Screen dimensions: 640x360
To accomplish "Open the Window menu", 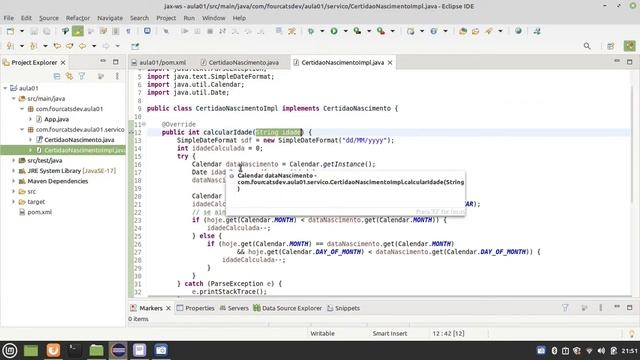I will coord(213,18).
